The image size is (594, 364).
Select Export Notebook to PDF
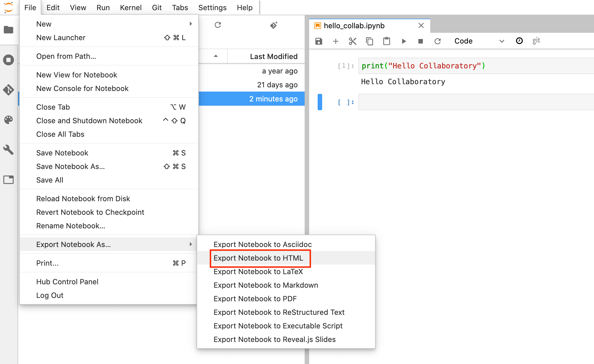click(x=255, y=299)
